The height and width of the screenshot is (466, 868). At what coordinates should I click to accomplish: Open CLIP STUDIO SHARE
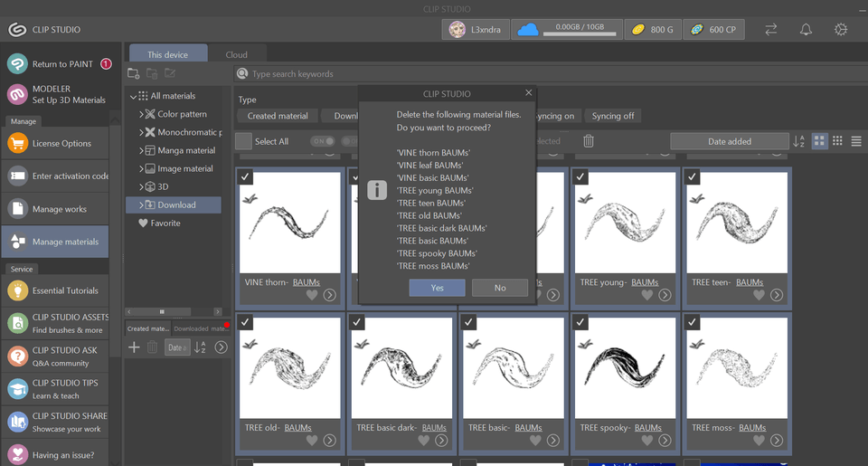(55, 422)
